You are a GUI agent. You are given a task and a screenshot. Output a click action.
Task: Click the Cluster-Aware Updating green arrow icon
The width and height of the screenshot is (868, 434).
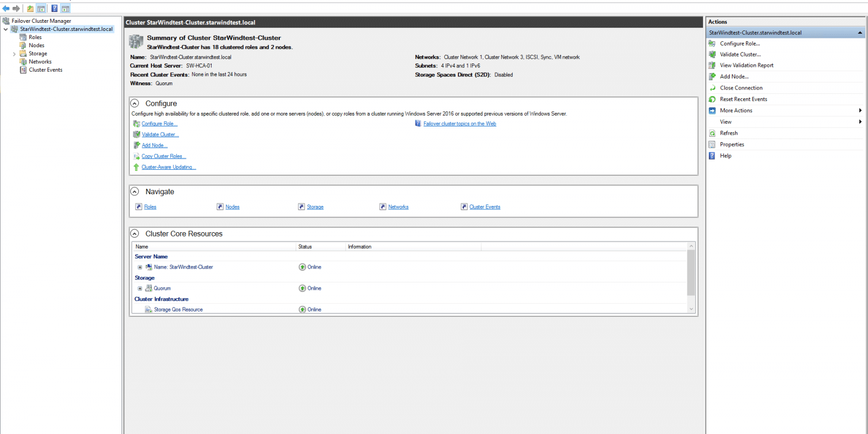(137, 167)
